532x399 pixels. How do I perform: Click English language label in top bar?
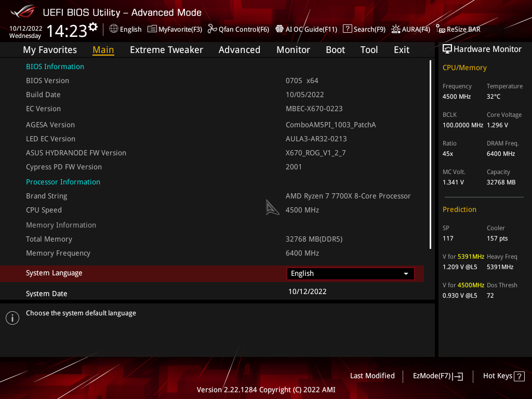pyautogui.click(x=130, y=29)
